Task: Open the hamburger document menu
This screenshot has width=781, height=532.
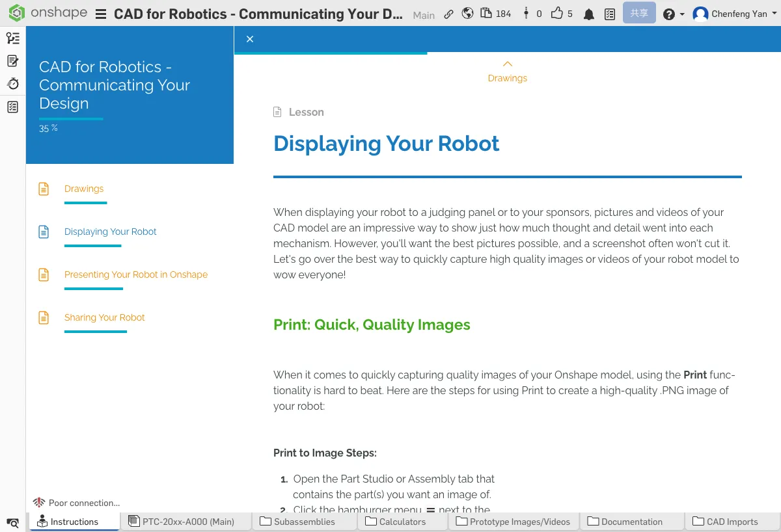Action: pos(101,14)
